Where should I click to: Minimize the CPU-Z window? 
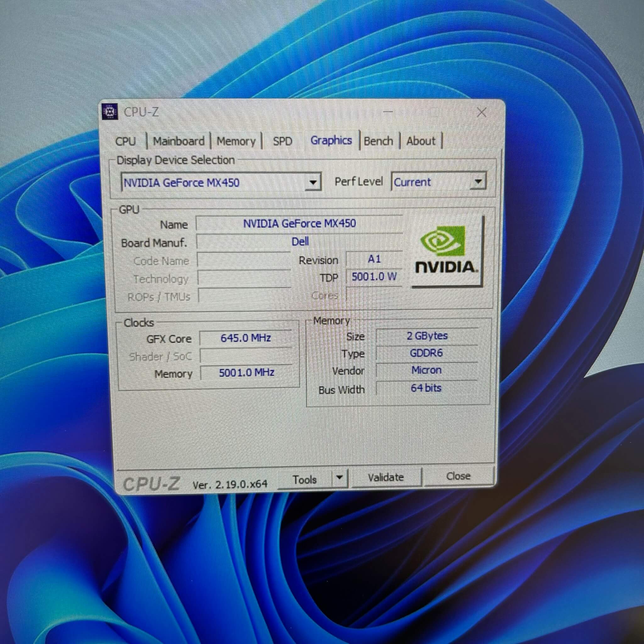(x=388, y=112)
